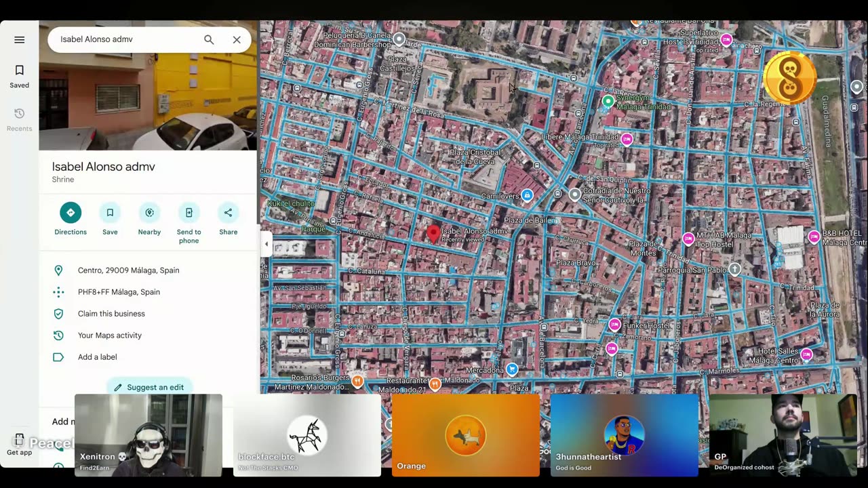Click B&B HOTEL Málaga Centro marker
868x488 pixels.
[814, 237]
